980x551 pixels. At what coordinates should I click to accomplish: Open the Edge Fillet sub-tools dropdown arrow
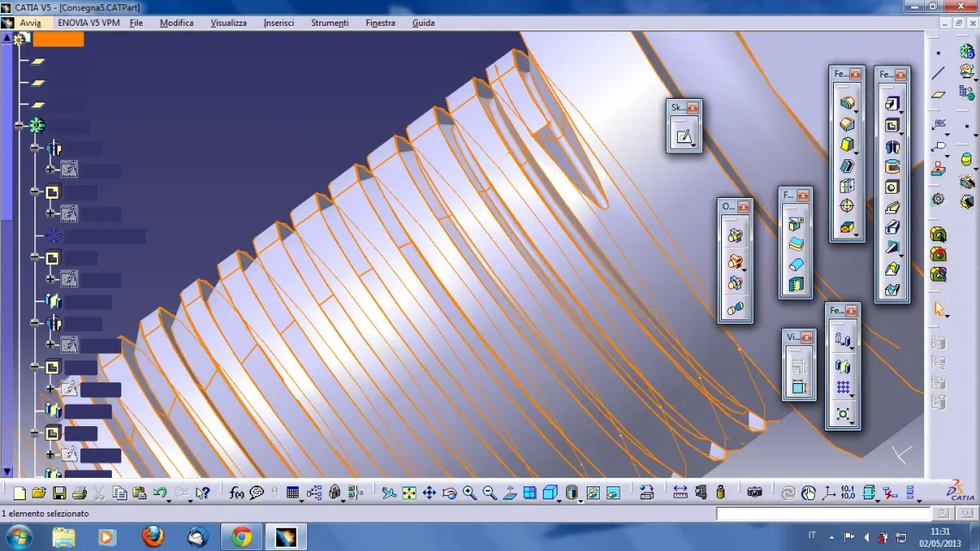coord(855,112)
